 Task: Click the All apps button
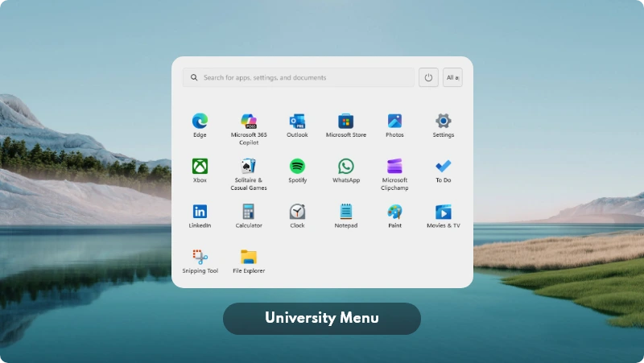452,78
